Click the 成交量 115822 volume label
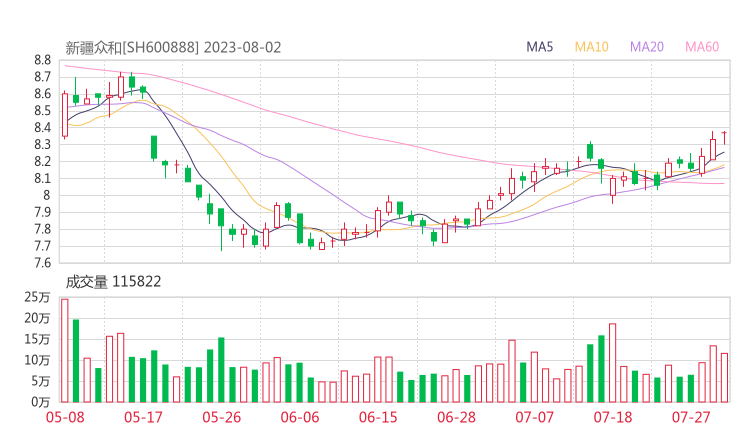The width and height of the screenshot is (740, 440). (x=113, y=282)
